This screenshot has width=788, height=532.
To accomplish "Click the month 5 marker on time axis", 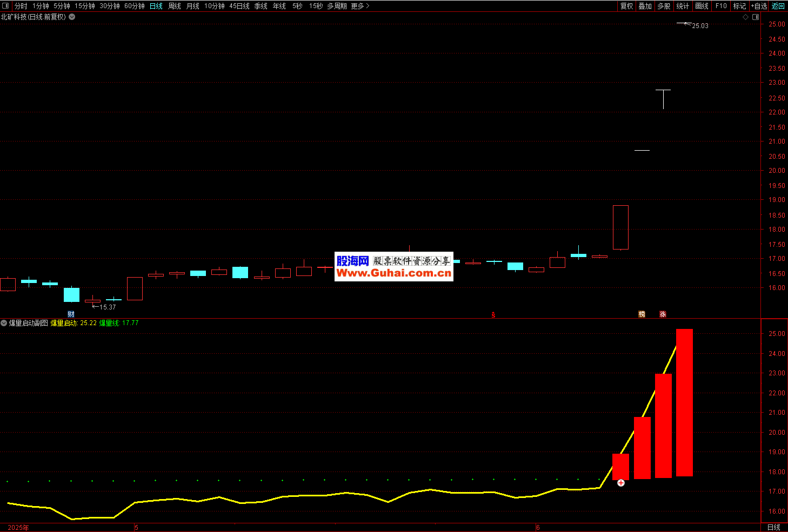I will [x=137, y=528].
